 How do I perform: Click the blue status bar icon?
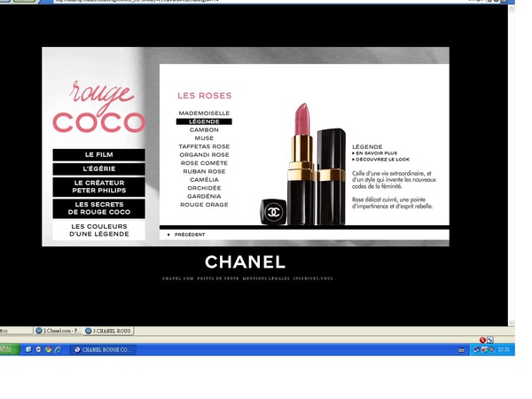[490, 340]
